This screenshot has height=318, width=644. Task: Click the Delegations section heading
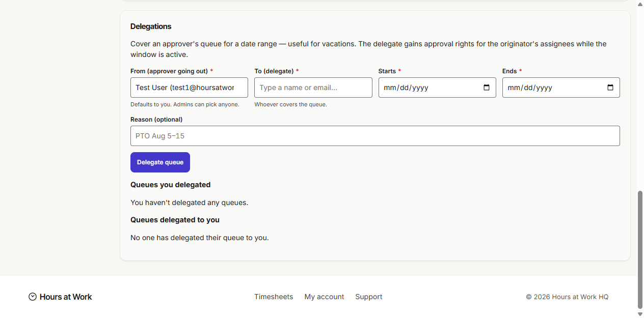151,26
